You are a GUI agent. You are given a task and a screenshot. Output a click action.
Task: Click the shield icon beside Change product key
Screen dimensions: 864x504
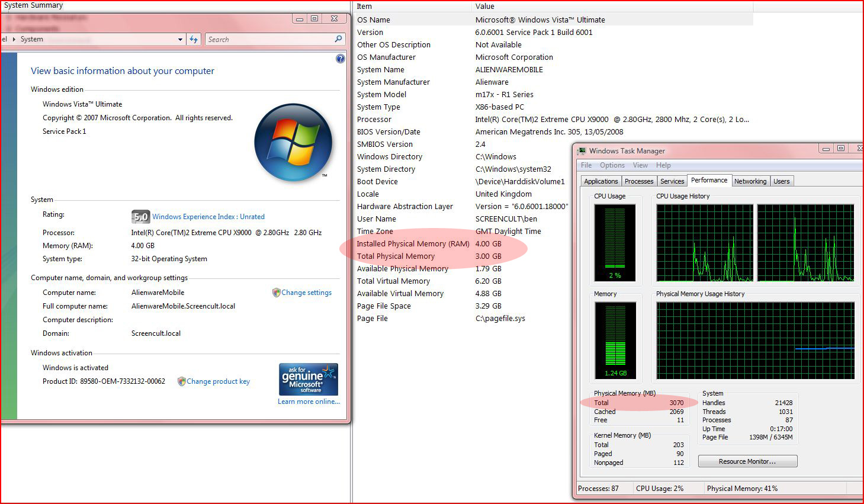pos(182,381)
